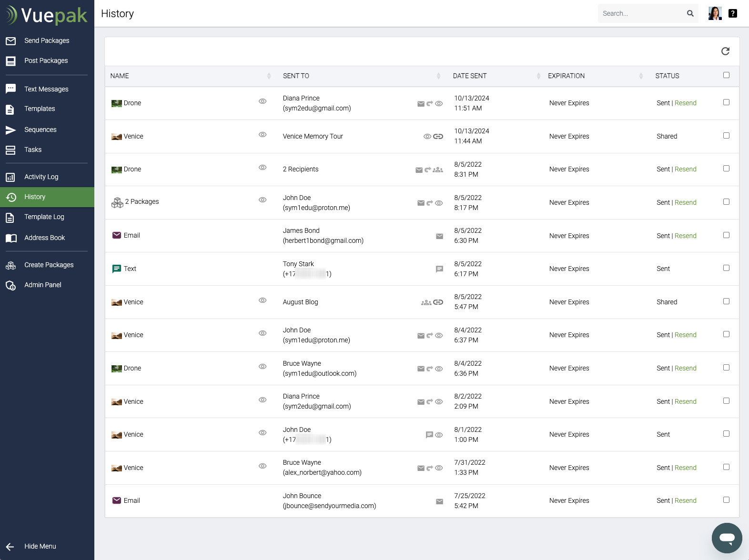Click the link icon in Venice Memory Tour row

pyautogui.click(x=438, y=137)
